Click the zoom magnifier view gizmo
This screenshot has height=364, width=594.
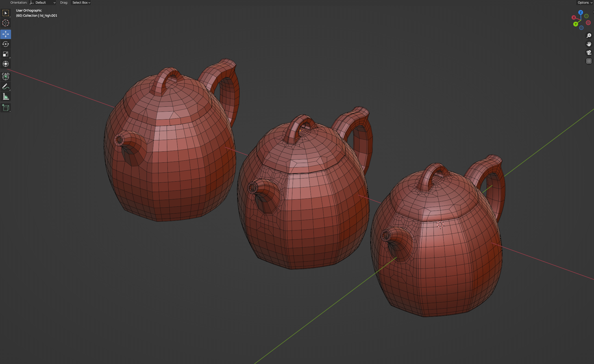tap(589, 36)
